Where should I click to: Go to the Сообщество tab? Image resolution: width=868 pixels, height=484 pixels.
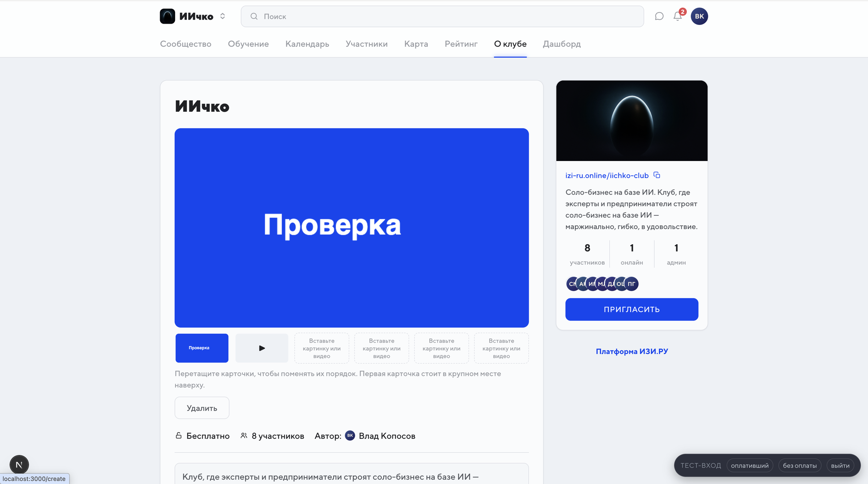pos(186,44)
